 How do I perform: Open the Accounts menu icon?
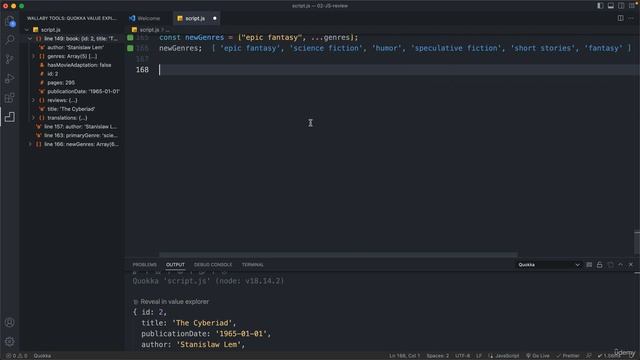[x=10, y=322]
